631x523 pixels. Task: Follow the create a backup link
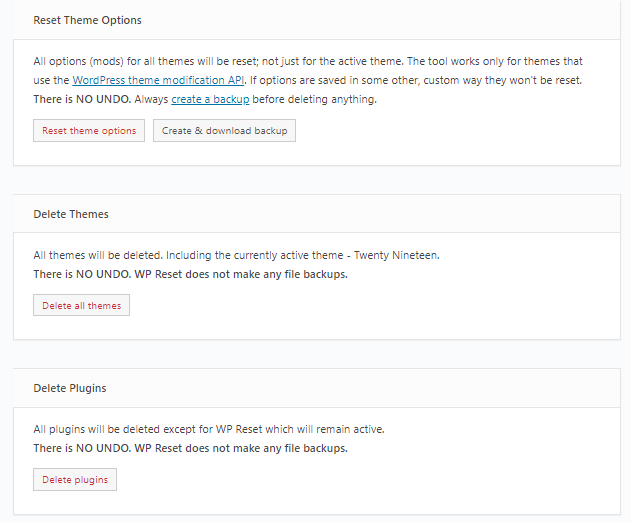[x=210, y=99]
